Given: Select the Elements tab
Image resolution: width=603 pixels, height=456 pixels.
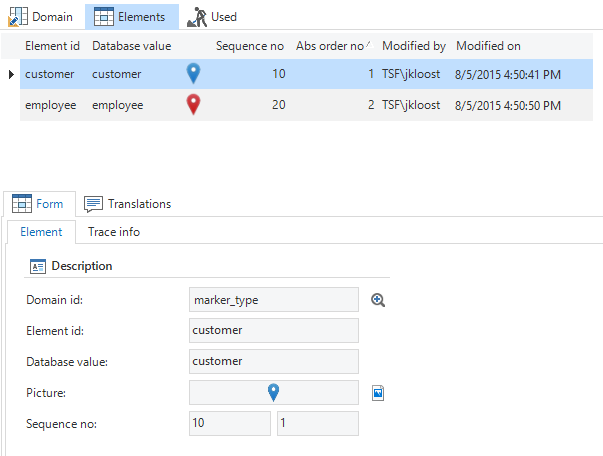Looking at the screenshot, I should (132, 16).
